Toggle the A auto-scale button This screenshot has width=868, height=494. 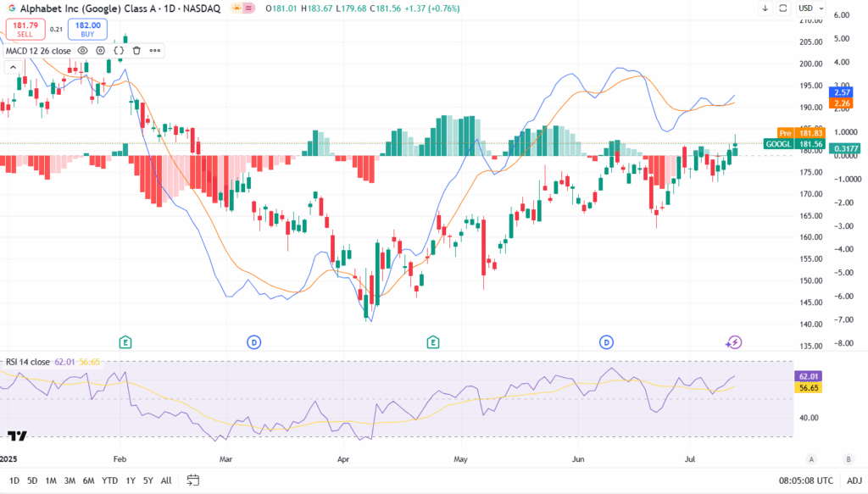pyautogui.click(x=811, y=459)
